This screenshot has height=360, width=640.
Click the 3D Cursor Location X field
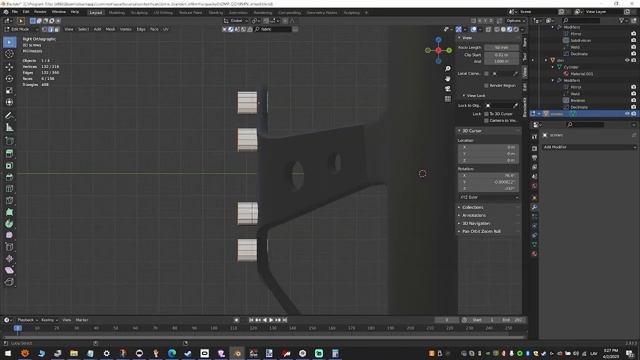tap(489, 147)
